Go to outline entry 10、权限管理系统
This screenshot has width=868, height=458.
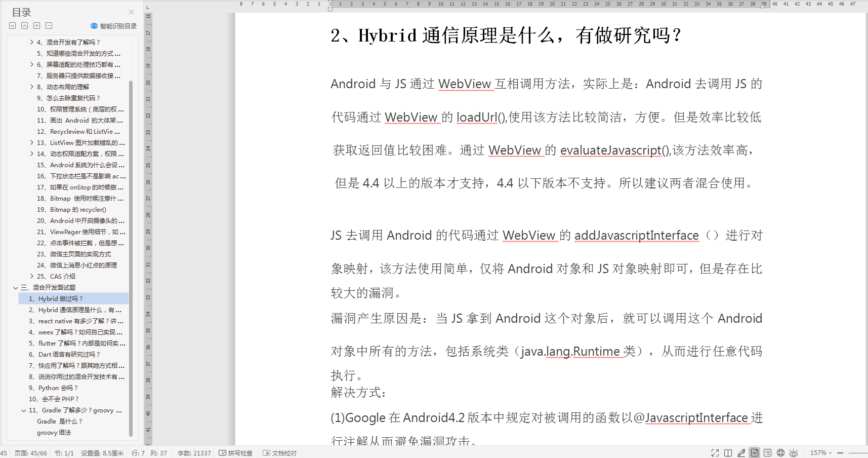pyautogui.click(x=80, y=109)
